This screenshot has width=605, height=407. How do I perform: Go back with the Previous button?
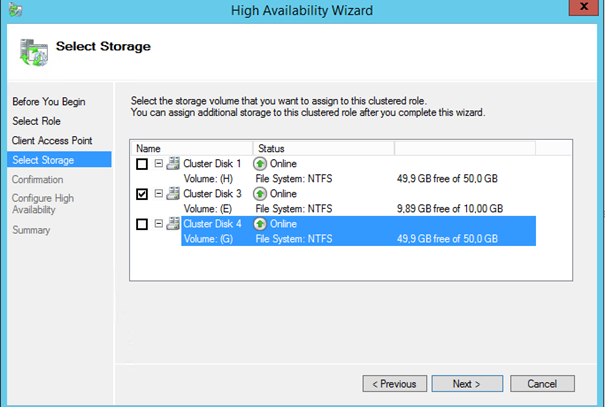(394, 383)
